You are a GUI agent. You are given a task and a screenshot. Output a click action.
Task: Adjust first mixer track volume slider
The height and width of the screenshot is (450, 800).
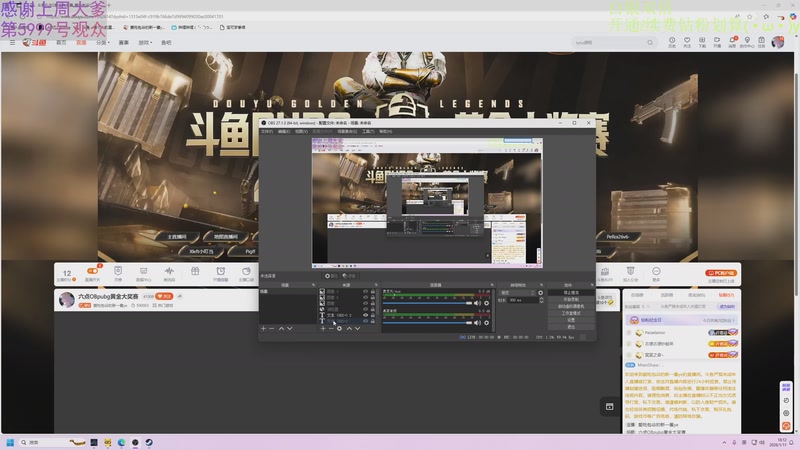(x=428, y=303)
